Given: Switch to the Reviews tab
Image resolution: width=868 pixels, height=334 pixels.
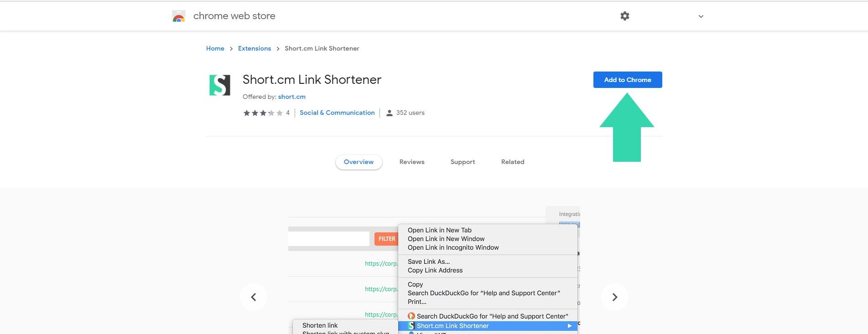Looking at the screenshot, I should (412, 162).
